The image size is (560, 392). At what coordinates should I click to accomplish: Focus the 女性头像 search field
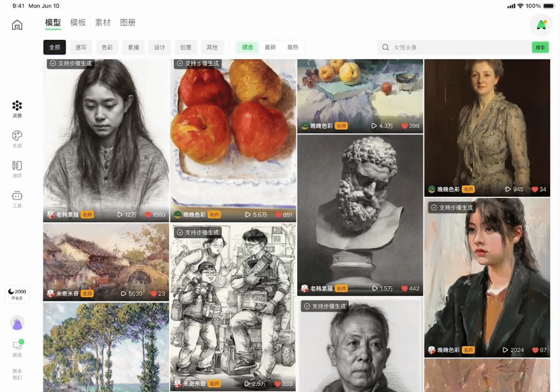(455, 47)
